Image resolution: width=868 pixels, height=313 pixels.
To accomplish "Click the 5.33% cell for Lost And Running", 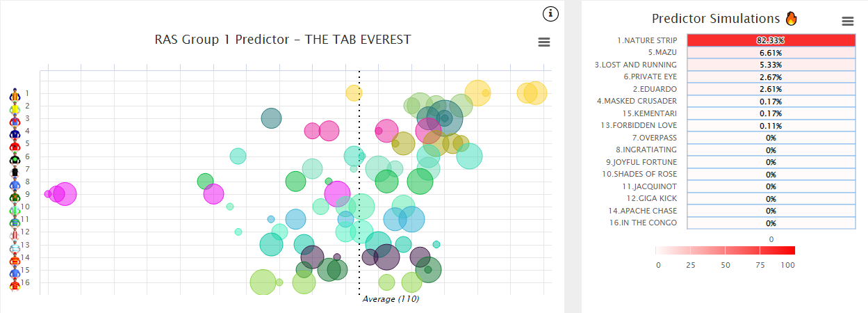I will (771, 65).
